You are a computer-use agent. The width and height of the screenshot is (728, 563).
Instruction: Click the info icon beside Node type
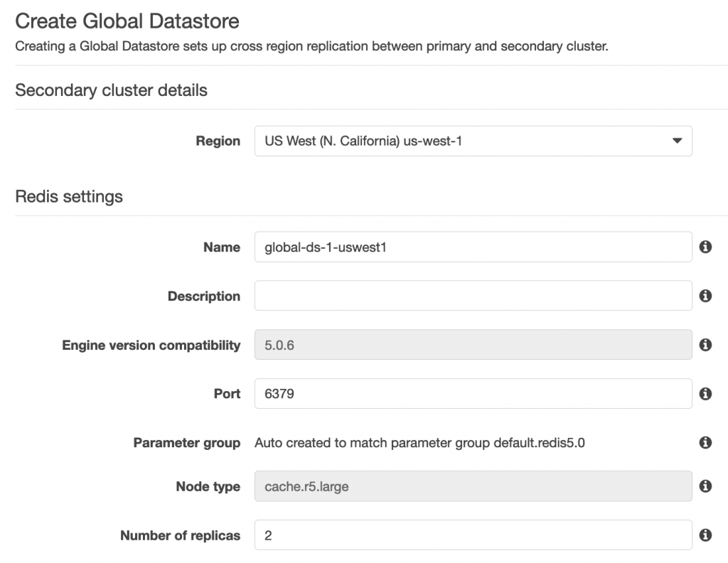pos(705,486)
